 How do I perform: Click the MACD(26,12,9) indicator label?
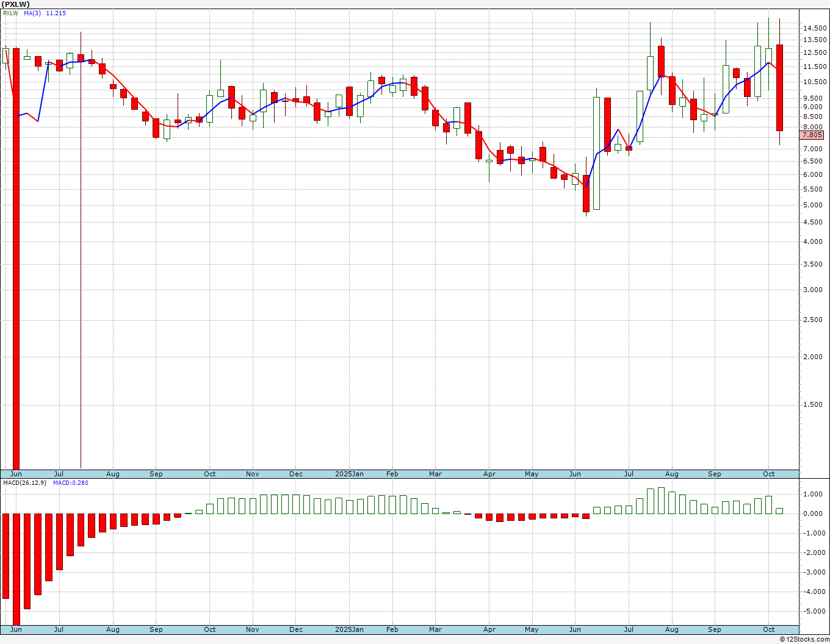pyautogui.click(x=24, y=483)
